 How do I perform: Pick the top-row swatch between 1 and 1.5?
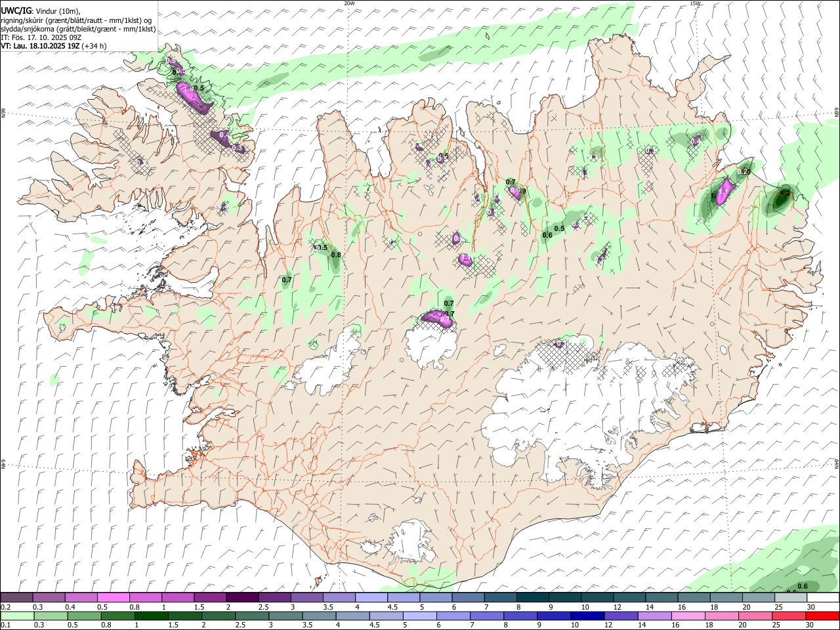coord(178,598)
